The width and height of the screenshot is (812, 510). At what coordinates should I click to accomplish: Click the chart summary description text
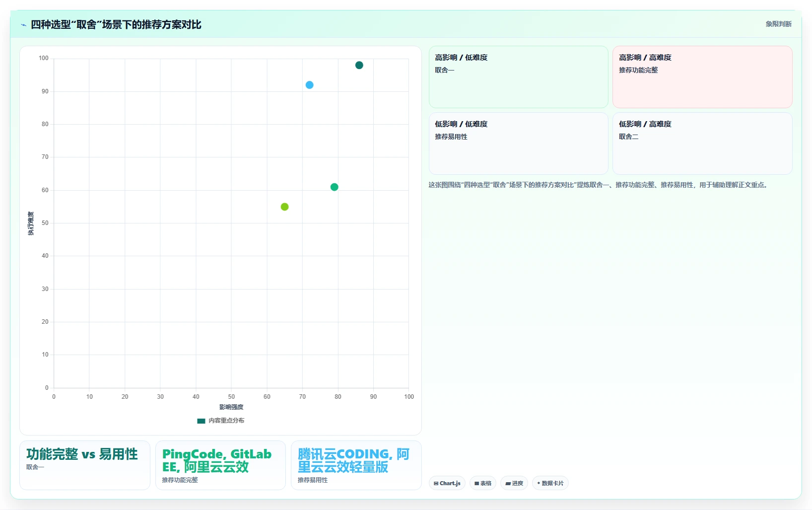click(x=600, y=185)
